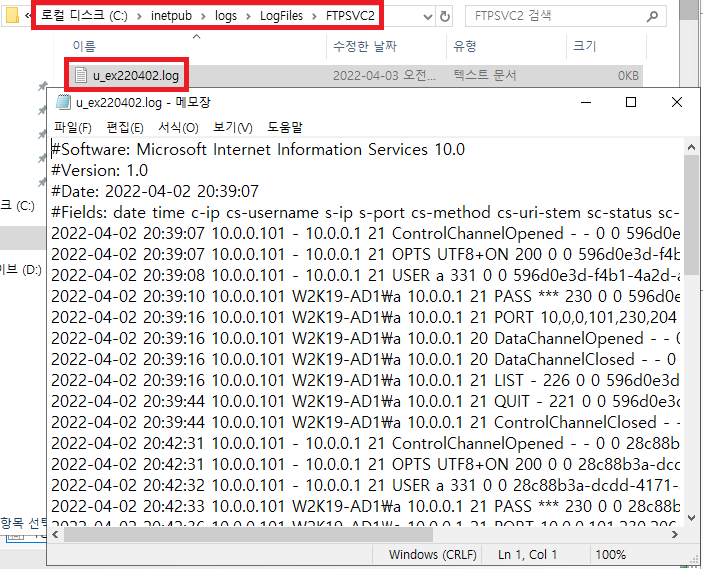703x569 pixels.
Task: Click Notepad horizontal scrollbar right arrow
Action: [675, 534]
